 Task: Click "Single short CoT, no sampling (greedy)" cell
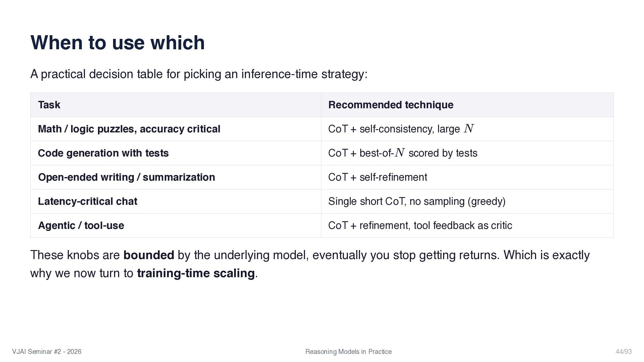(417, 201)
